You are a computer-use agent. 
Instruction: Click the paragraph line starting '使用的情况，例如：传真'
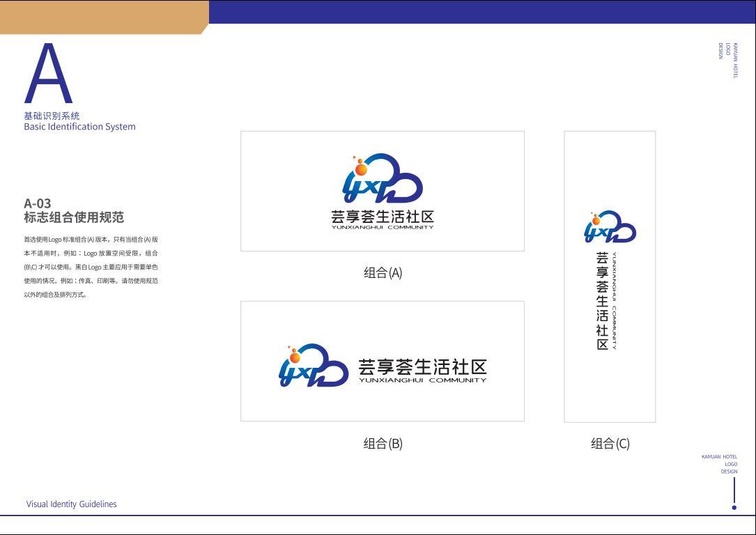(91, 281)
